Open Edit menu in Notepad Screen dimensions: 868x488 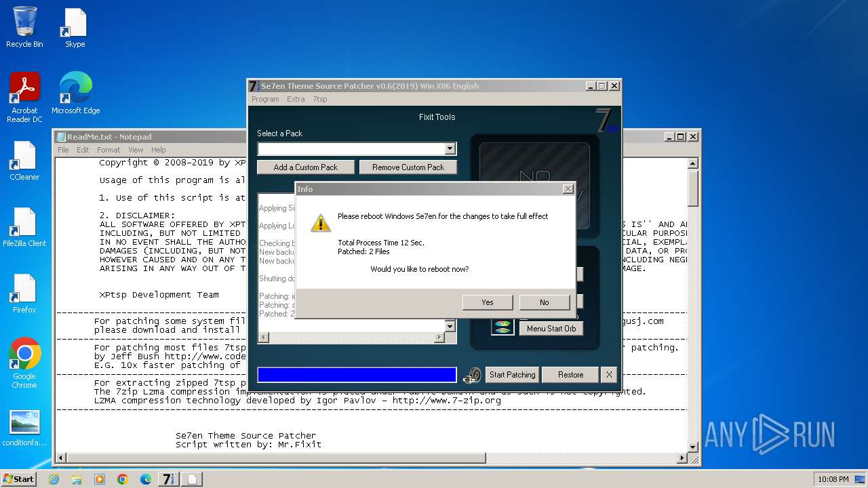click(83, 150)
